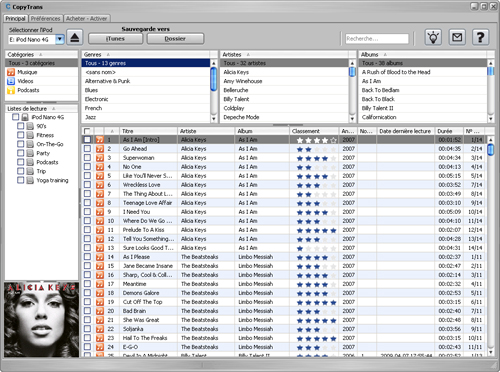Sort tracks by the Durée column header
The height and width of the screenshot is (372, 500).
449,131
